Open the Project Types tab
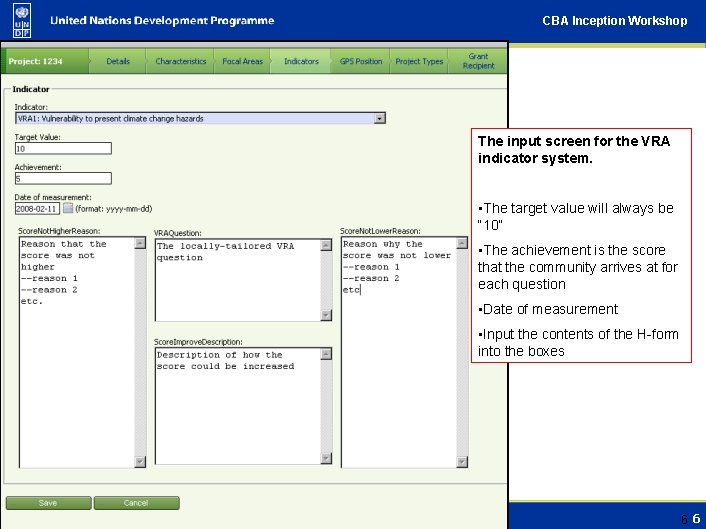The width and height of the screenshot is (706, 529). click(x=419, y=61)
